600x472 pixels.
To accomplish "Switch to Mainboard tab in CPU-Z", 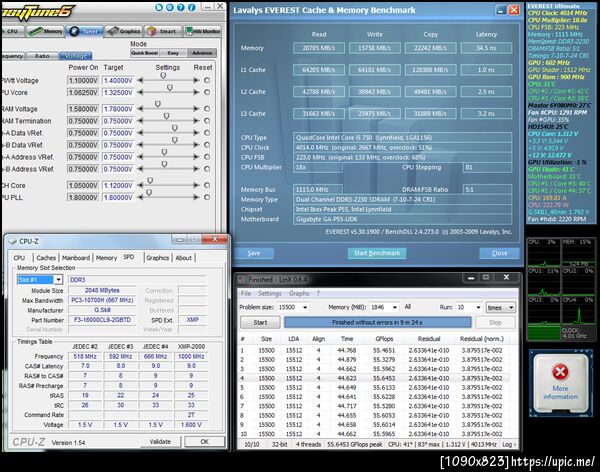I will click(76, 258).
